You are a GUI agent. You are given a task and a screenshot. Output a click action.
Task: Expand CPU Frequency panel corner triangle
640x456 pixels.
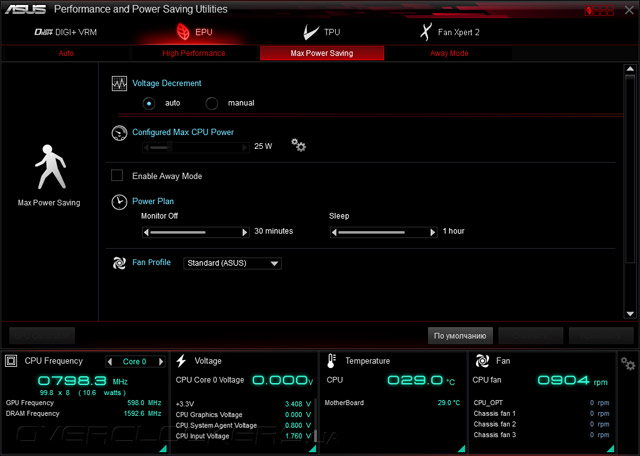coord(163,449)
